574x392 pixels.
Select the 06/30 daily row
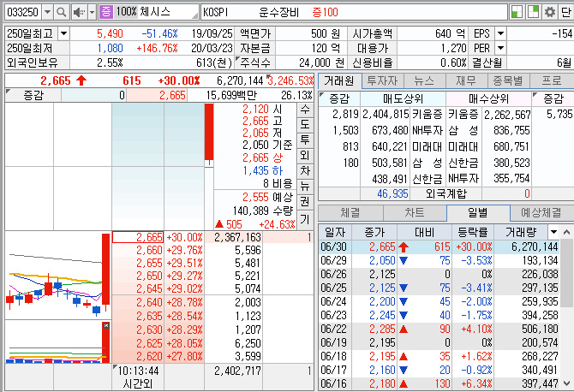[439, 246]
